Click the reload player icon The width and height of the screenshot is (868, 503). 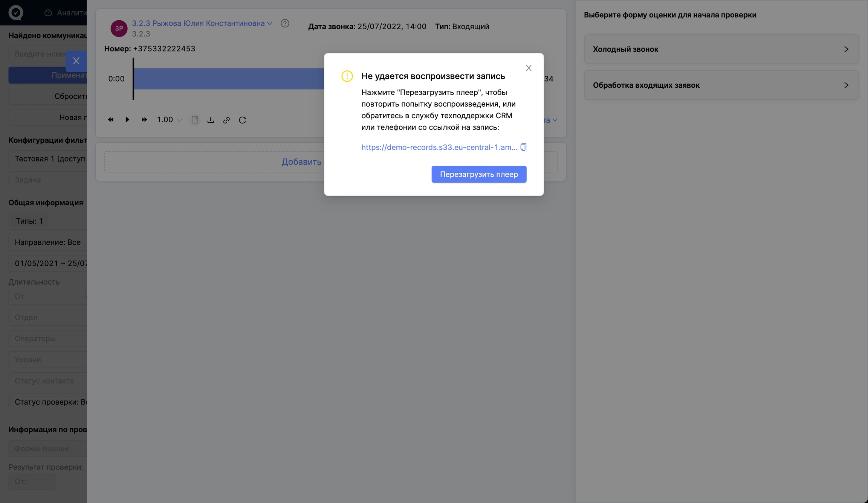[242, 120]
